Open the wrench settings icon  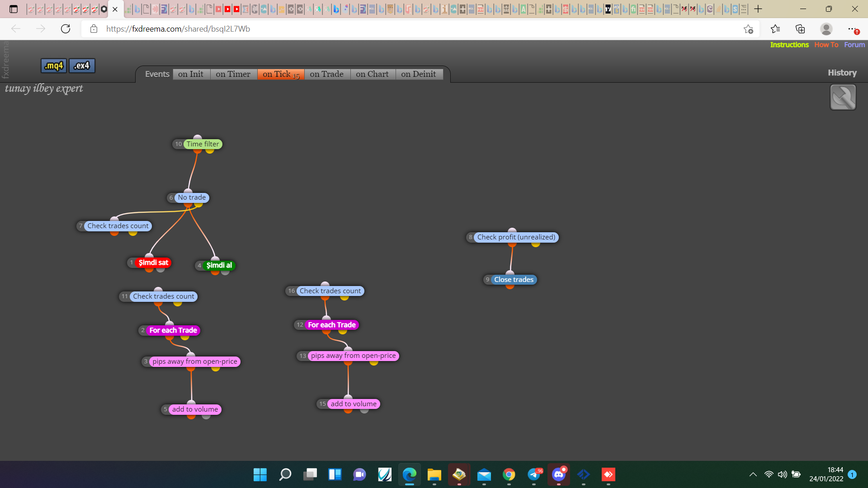point(843,97)
